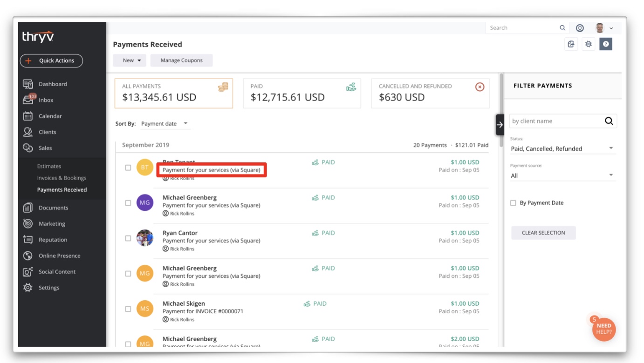The width and height of the screenshot is (644, 363).
Task: Select checkbox beside purple MG avatar
Action: (128, 203)
